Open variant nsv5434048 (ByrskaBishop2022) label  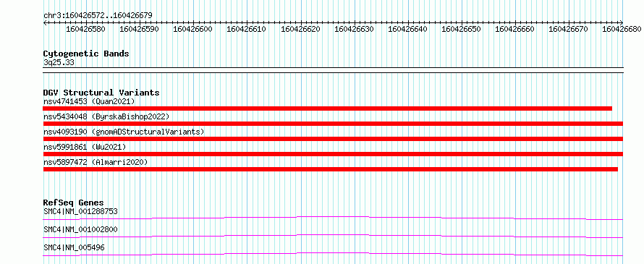106,116
